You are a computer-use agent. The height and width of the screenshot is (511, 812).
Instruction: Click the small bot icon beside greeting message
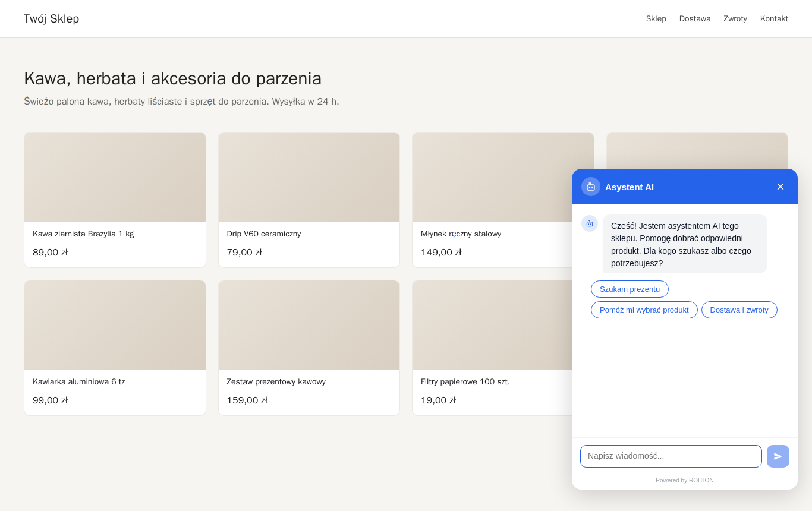coord(590,223)
